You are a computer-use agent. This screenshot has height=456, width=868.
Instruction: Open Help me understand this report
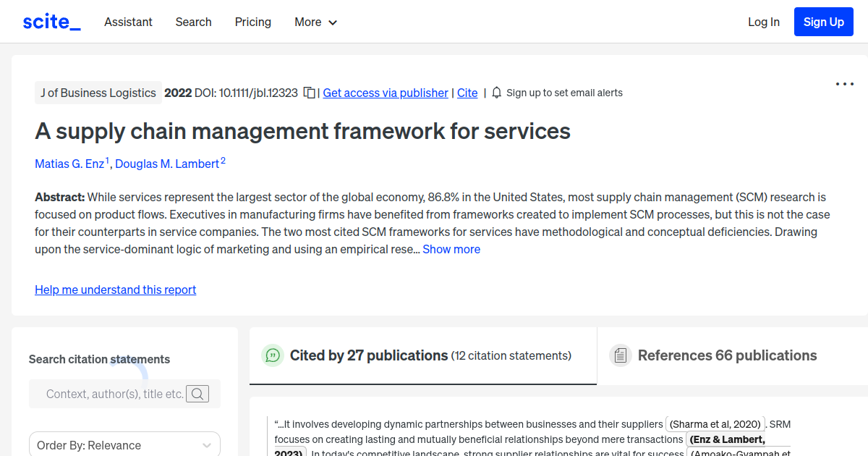coord(115,290)
